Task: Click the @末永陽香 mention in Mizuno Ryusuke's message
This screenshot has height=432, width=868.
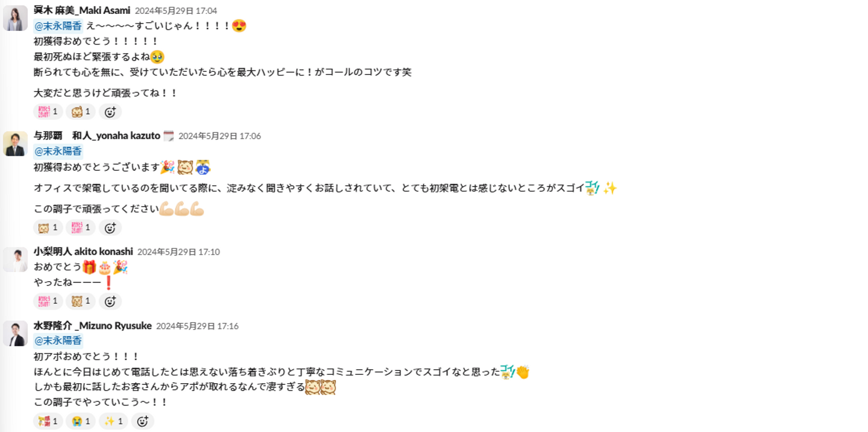Action: click(58, 340)
